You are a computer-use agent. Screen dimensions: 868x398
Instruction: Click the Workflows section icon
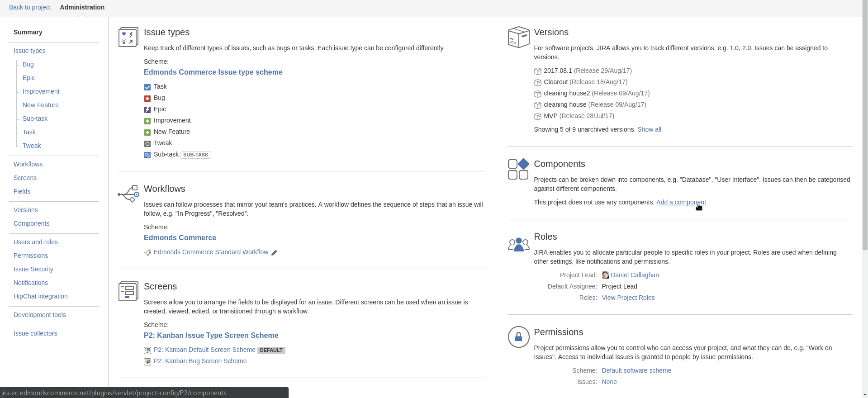coord(128,194)
